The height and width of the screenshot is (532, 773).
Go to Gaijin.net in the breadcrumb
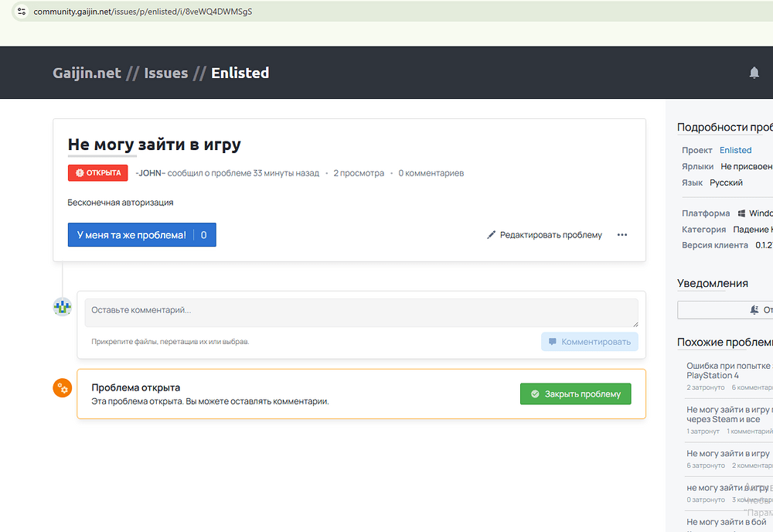tap(87, 73)
